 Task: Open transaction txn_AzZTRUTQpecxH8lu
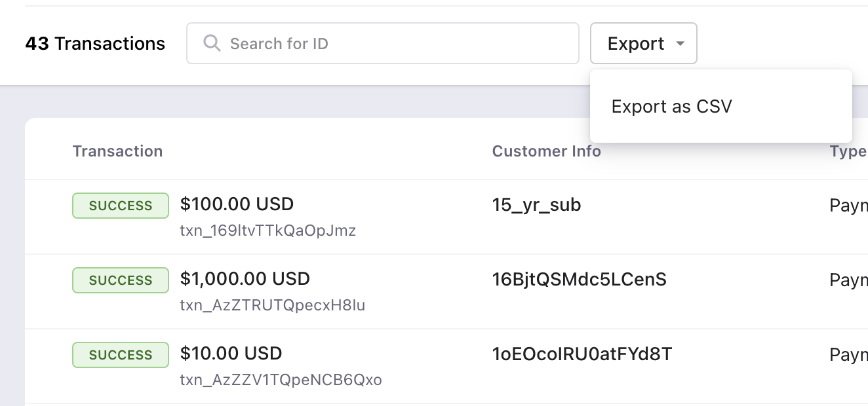click(x=272, y=305)
